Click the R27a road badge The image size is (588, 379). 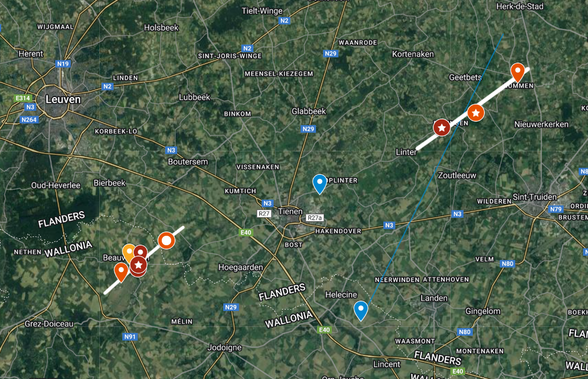[x=315, y=218]
